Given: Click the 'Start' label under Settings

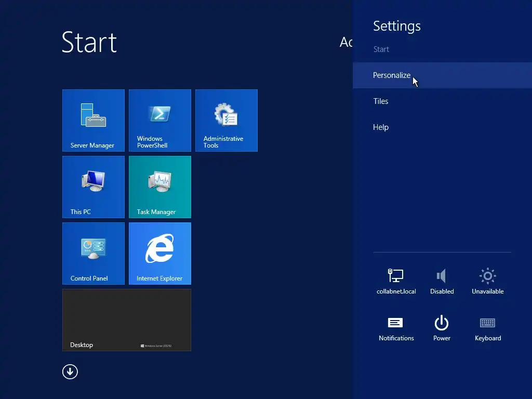Looking at the screenshot, I should 381,49.
